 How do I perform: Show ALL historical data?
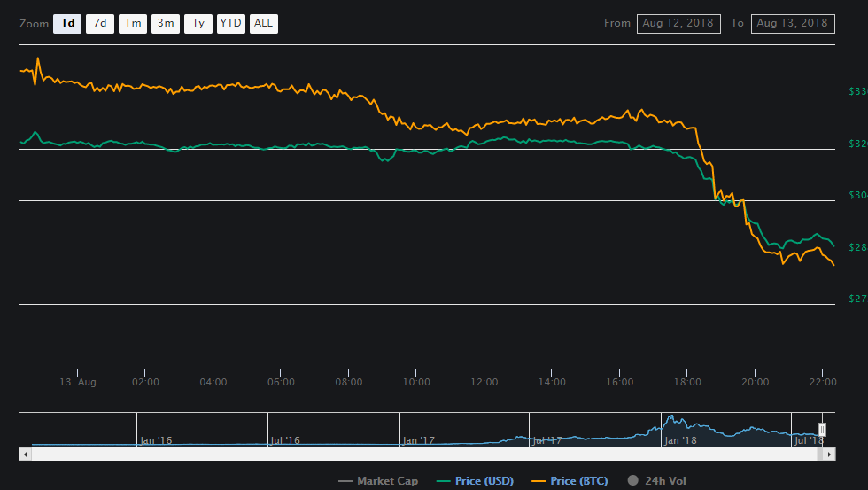[x=264, y=24]
